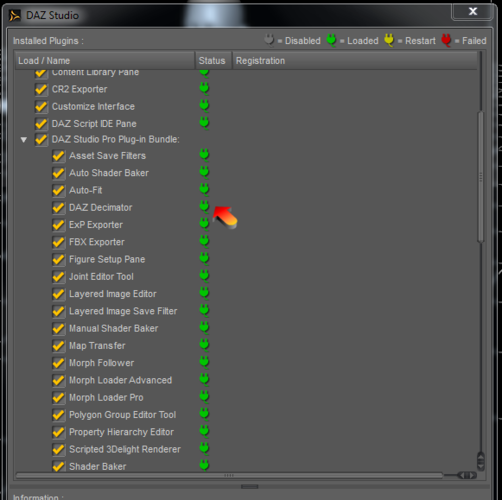Click the gray Disabled plug legend icon
The width and height of the screenshot is (502, 500).
coord(269,40)
